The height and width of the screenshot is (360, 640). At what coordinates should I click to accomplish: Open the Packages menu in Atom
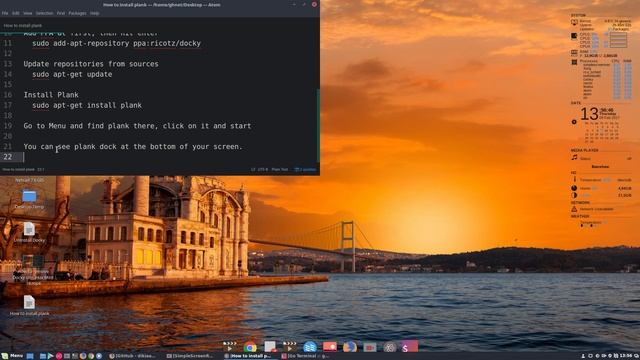(77, 13)
